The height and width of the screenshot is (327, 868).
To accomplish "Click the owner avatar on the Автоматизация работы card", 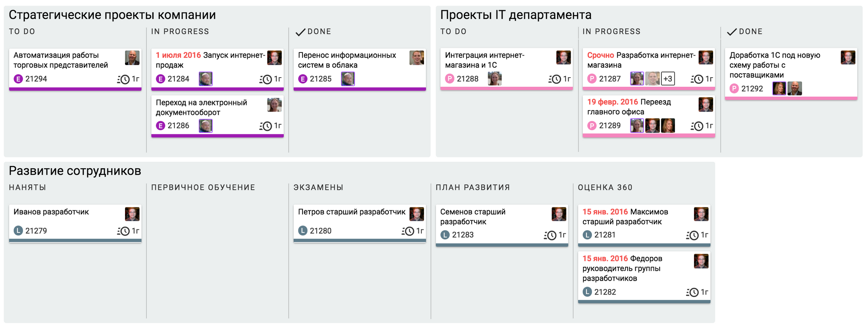I will point(132,58).
